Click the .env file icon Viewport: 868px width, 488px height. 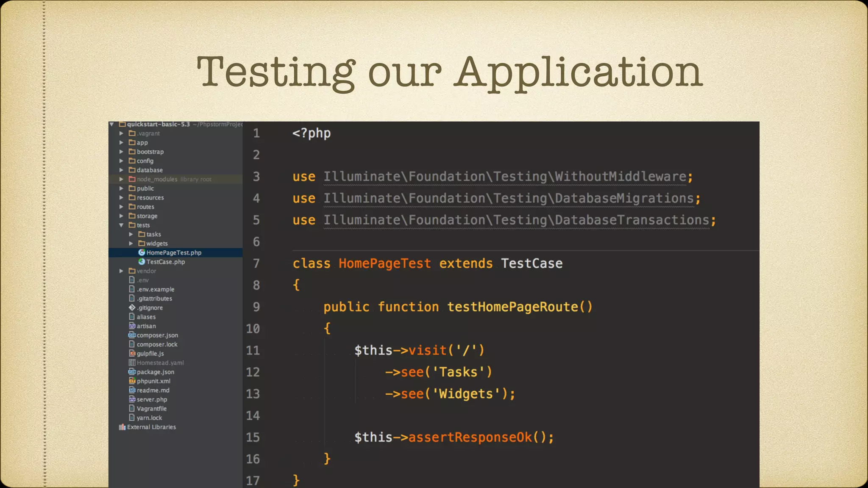point(132,280)
